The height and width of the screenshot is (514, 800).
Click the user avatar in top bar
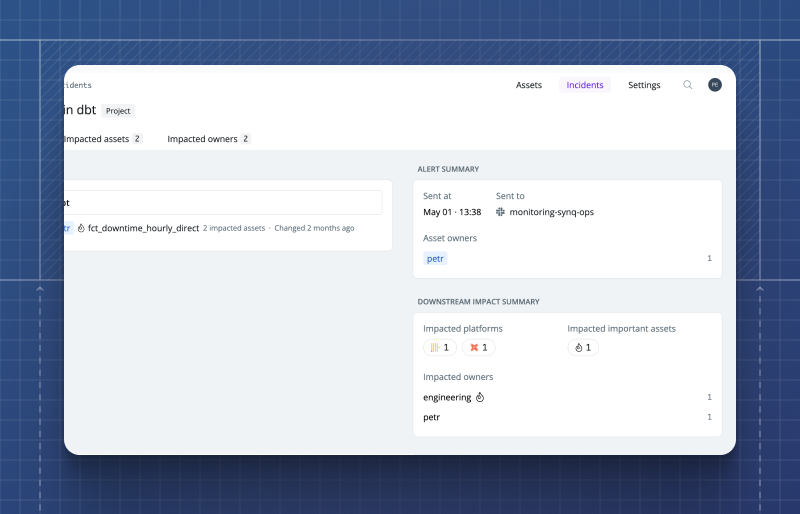tap(715, 85)
